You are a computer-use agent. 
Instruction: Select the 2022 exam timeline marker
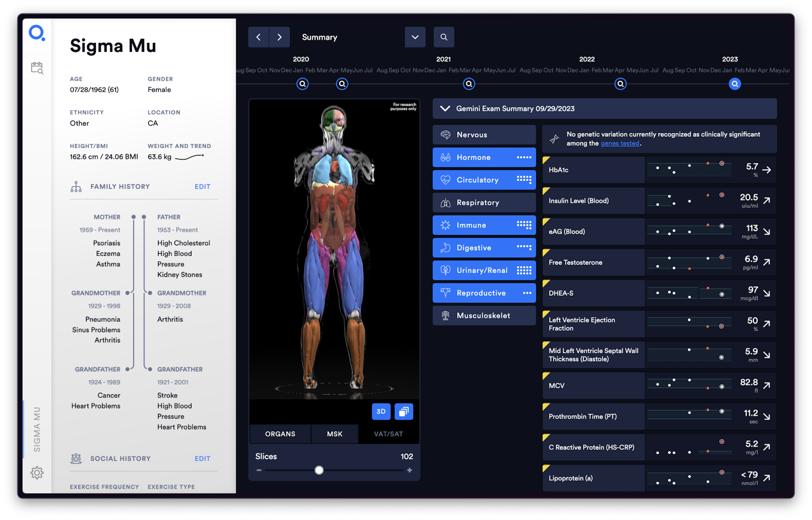click(620, 84)
